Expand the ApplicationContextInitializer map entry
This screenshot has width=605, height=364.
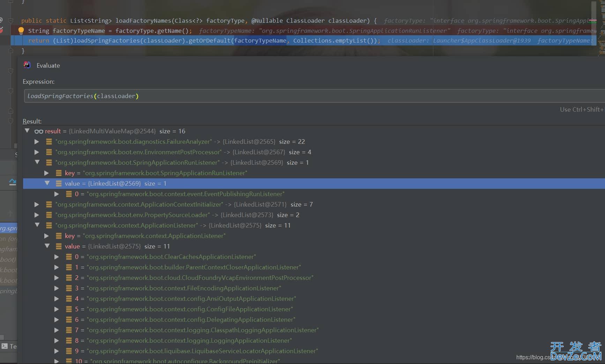click(x=37, y=205)
